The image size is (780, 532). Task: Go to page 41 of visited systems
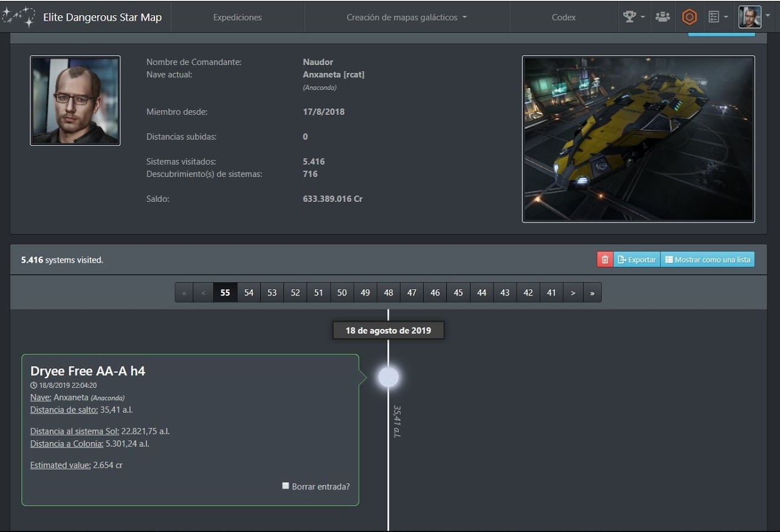coord(551,292)
